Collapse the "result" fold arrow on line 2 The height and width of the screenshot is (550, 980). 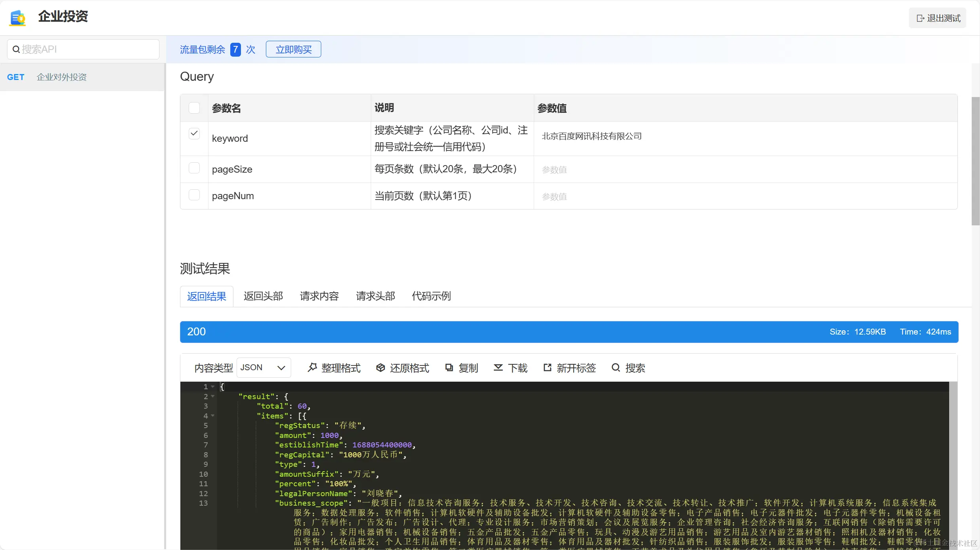click(x=213, y=396)
